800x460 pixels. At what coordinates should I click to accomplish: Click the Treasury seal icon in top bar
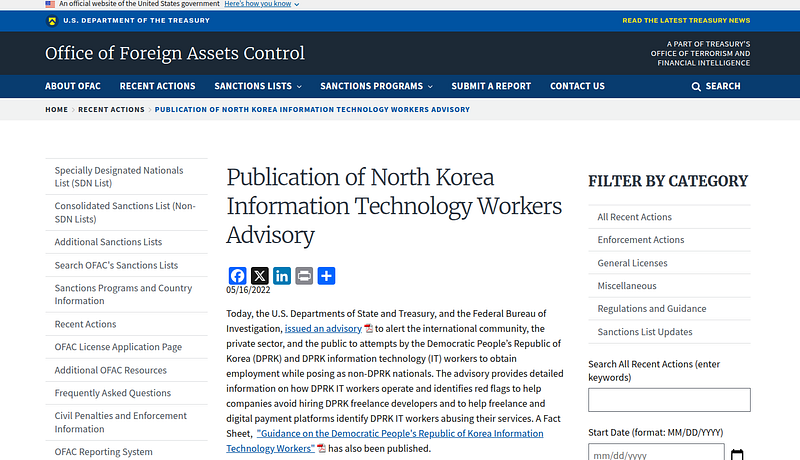(52, 21)
